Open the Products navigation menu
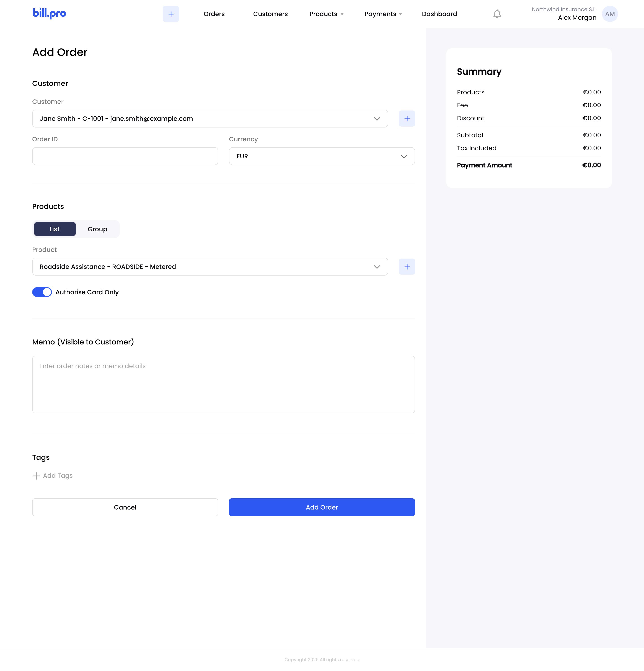 point(326,14)
